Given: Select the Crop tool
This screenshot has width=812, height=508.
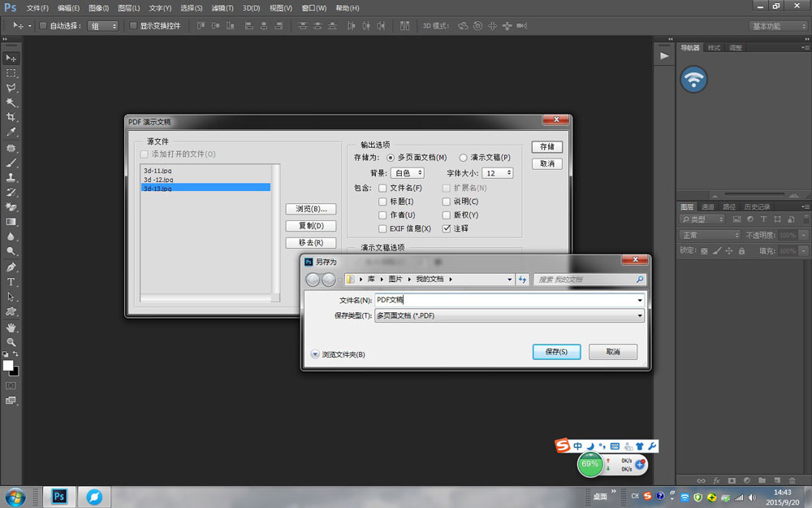Looking at the screenshot, I should click(x=11, y=116).
